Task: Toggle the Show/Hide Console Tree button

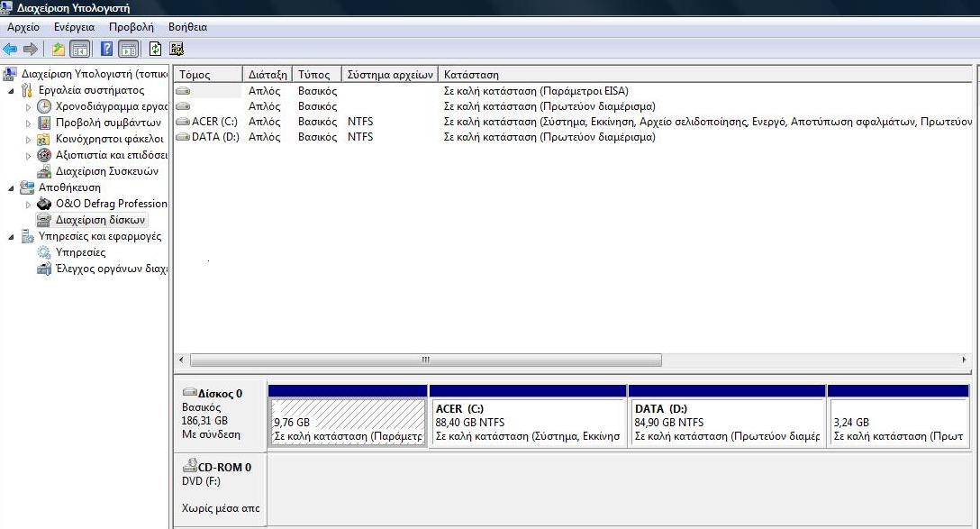Action: (x=79, y=49)
